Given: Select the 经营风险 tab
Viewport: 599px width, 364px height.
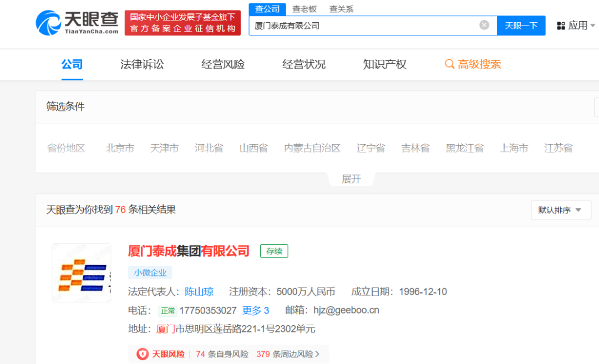Looking at the screenshot, I should tap(223, 64).
